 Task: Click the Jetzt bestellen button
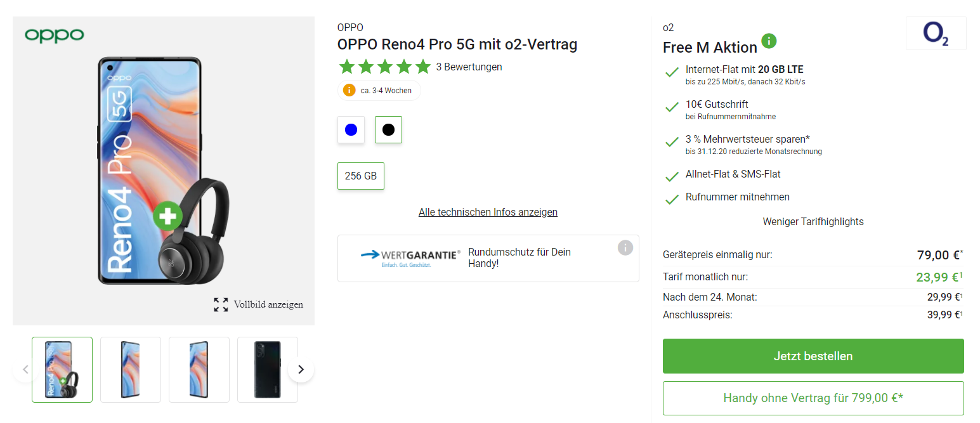coord(813,356)
